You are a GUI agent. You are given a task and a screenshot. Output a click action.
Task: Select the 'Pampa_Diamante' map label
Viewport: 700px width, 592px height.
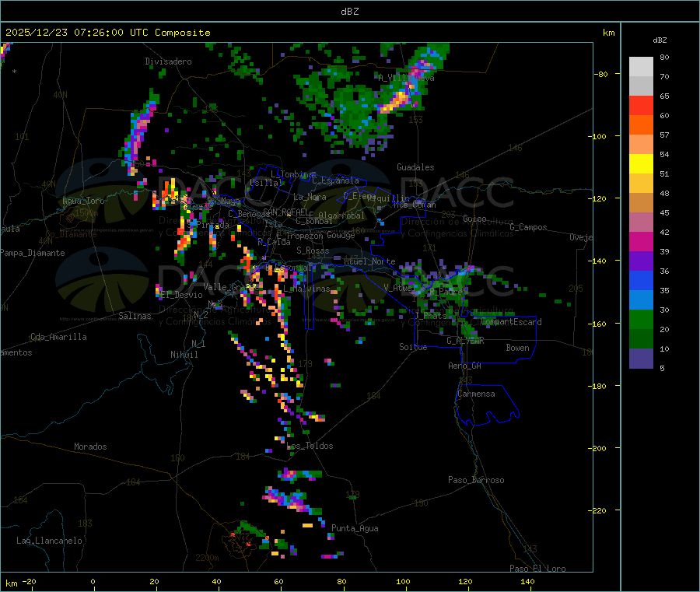[x=33, y=253]
